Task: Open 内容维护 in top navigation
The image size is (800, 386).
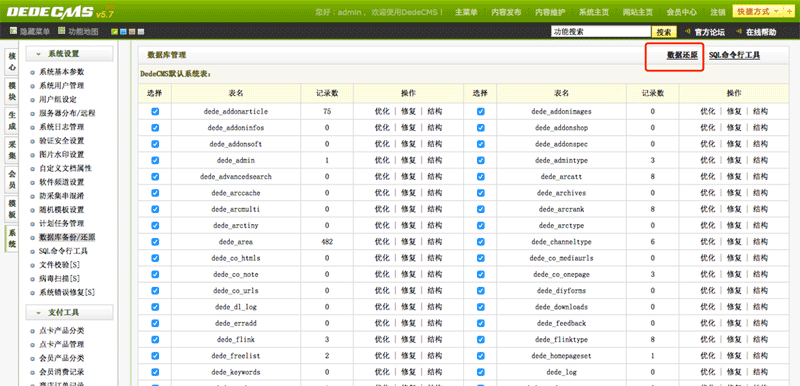Action: (550, 12)
